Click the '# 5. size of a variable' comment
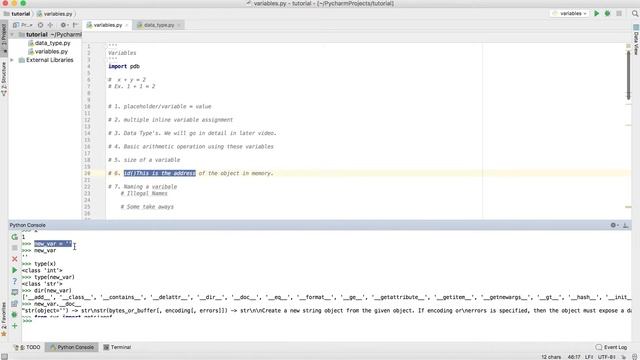Image resolution: width=640 pixels, height=360 pixels. [144, 160]
